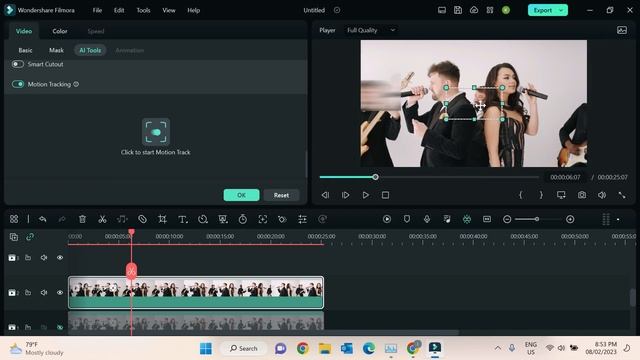The image size is (640, 360).
Task: Switch to the Mask sub-tab
Action: click(x=56, y=50)
